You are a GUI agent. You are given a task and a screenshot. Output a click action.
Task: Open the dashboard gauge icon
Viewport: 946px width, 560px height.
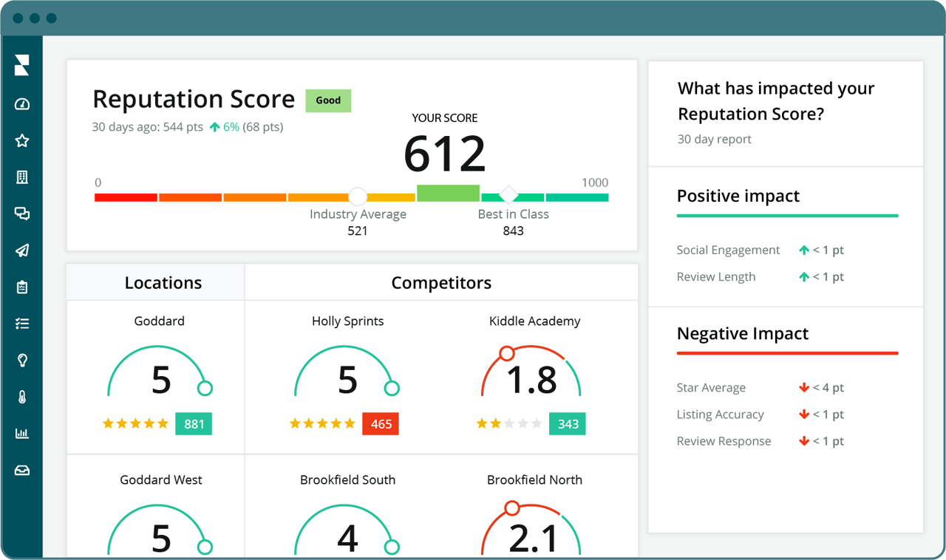(x=21, y=104)
